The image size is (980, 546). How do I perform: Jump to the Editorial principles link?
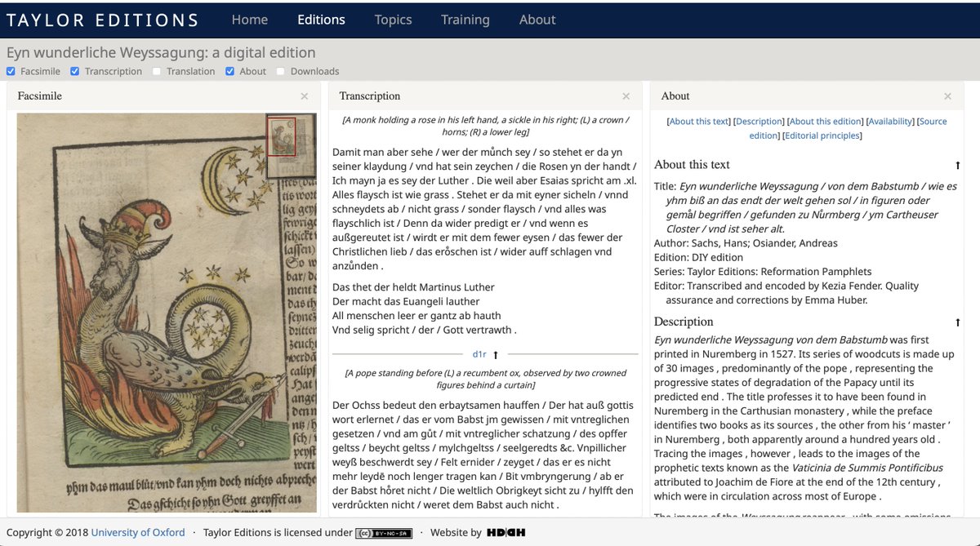pos(822,136)
